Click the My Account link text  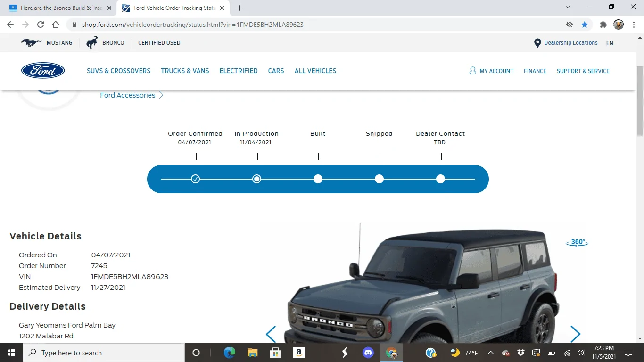(x=496, y=71)
